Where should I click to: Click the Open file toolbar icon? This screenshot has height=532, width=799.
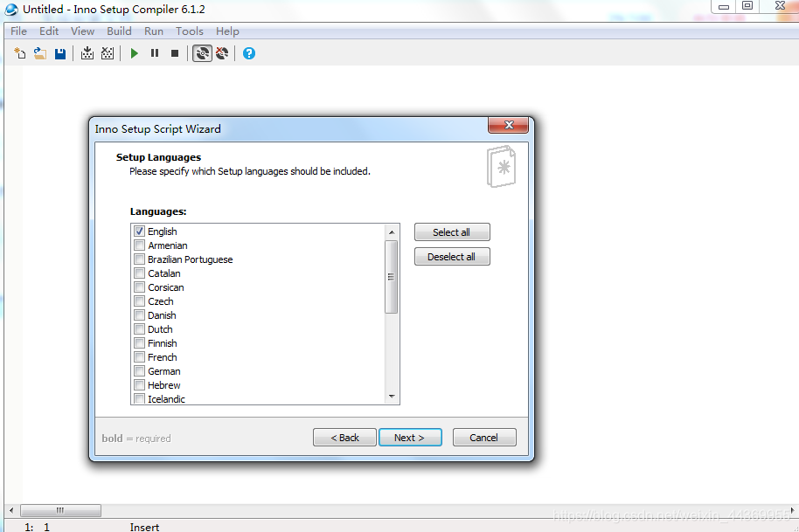pos(39,53)
